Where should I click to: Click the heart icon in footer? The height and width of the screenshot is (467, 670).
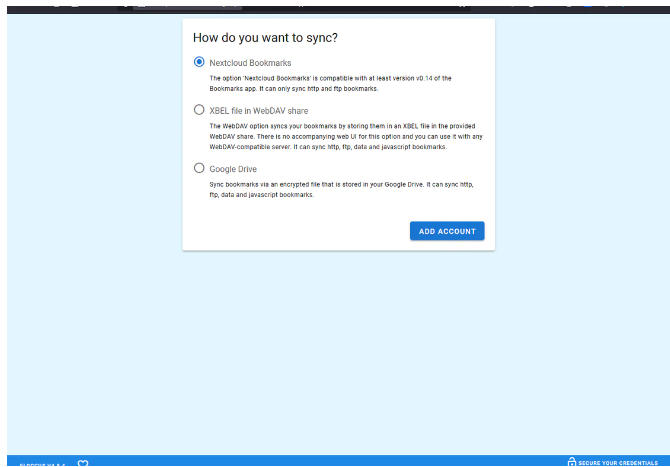[x=83, y=463]
